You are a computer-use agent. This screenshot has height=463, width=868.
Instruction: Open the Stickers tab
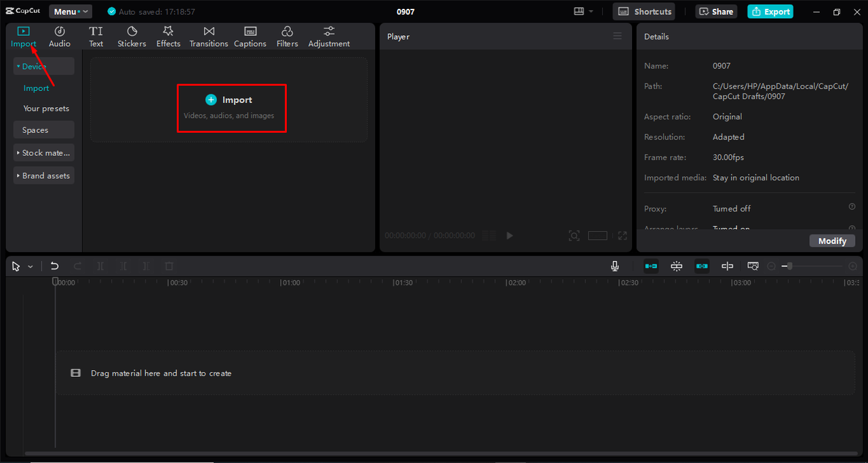coord(132,37)
